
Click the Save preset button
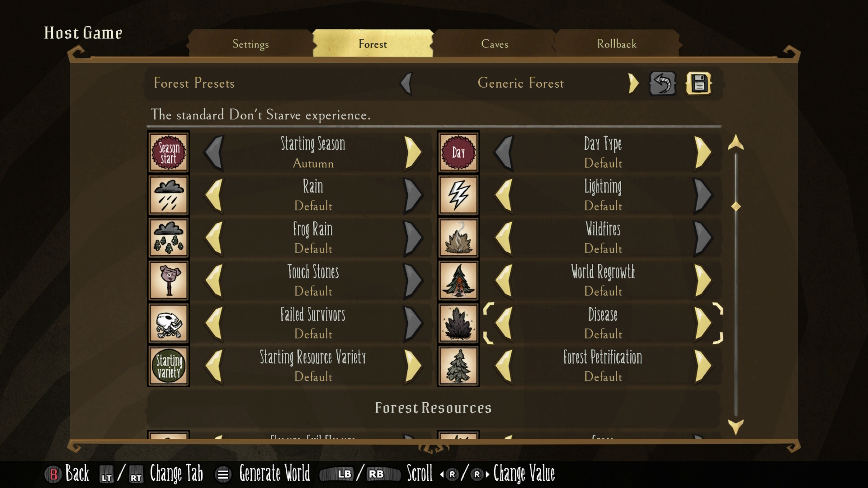[x=698, y=84]
